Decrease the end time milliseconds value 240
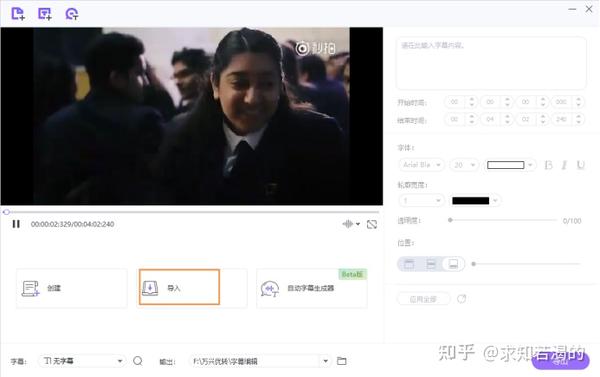 click(x=578, y=122)
